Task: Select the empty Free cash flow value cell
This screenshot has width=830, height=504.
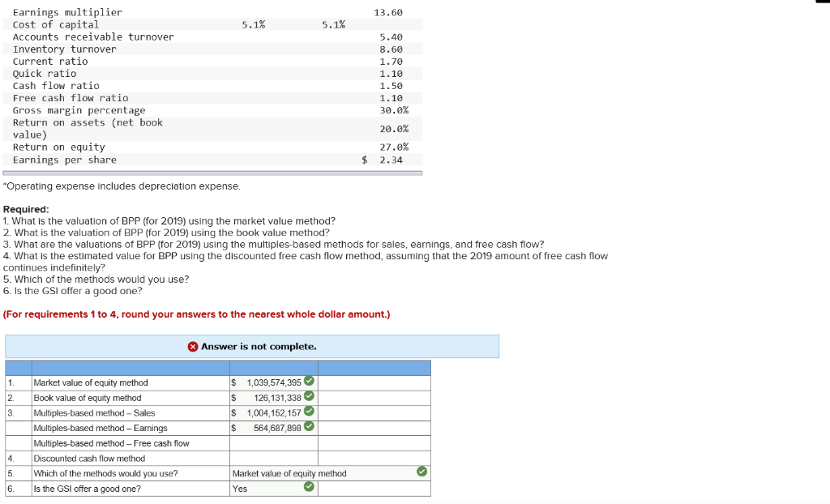Action: click(x=274, y=444)
